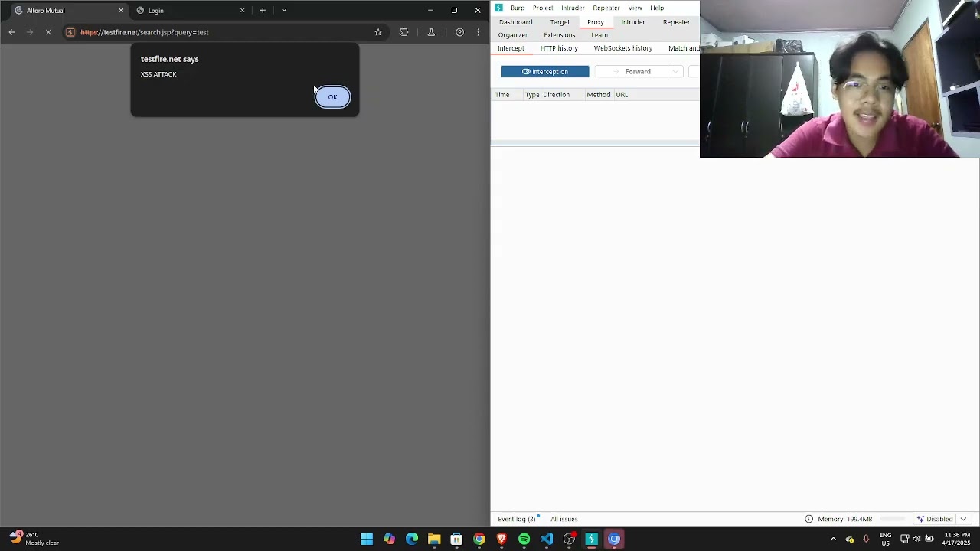Switch to the Intruder tool tab
This screenshot has width=980, height=551.
coord(633,22)
